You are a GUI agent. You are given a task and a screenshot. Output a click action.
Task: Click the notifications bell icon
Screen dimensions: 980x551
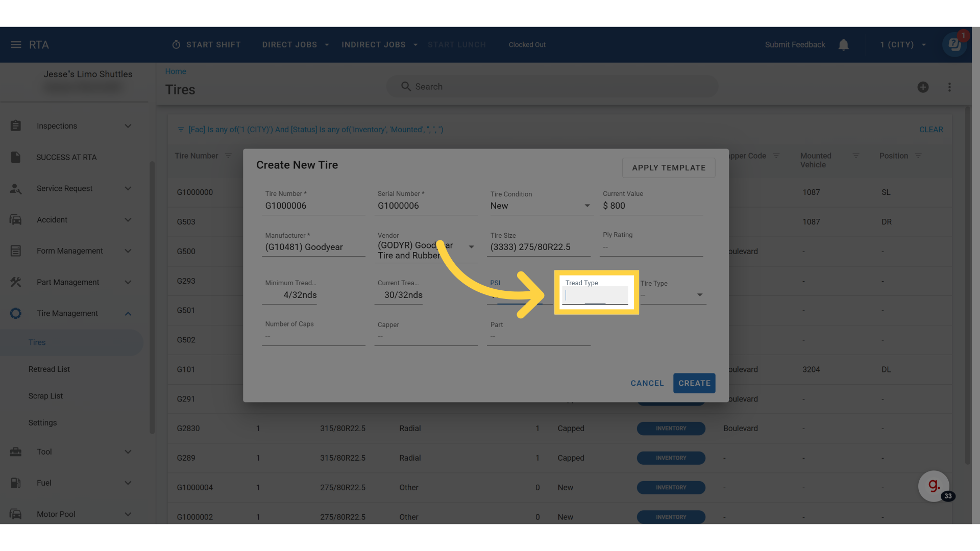843,45
